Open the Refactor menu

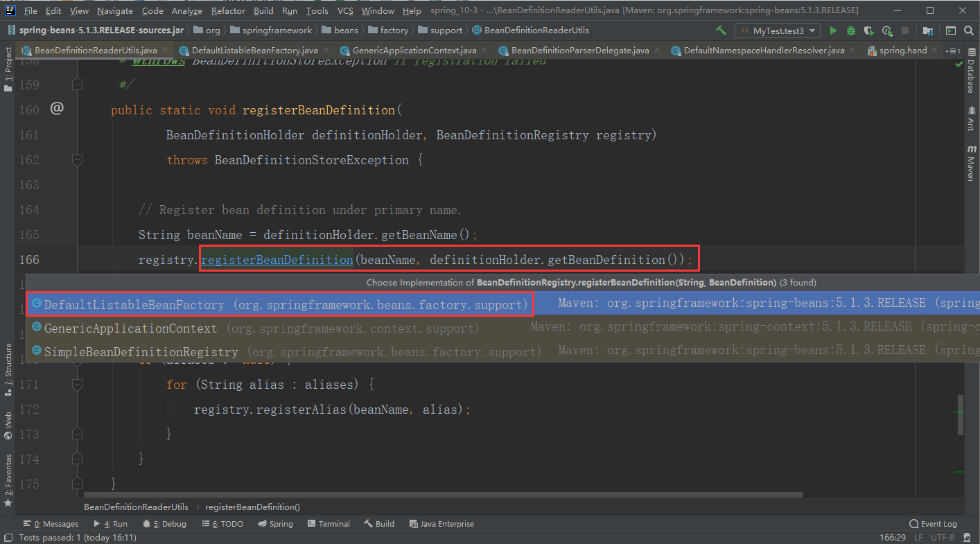pyautogui.click(x=228, y=10)
